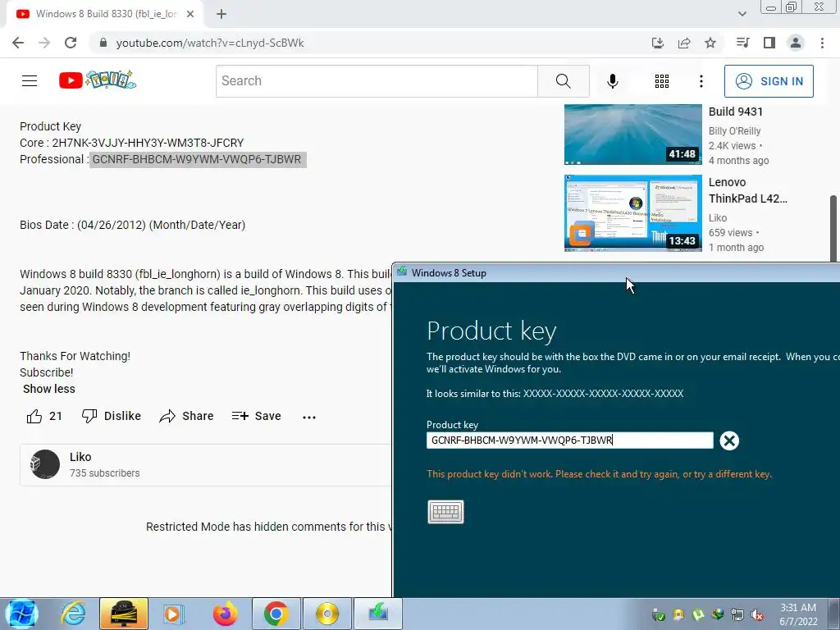Open a new Chrome tab
The width and height of the screenshot is (840, 630).
coord(221,14)
